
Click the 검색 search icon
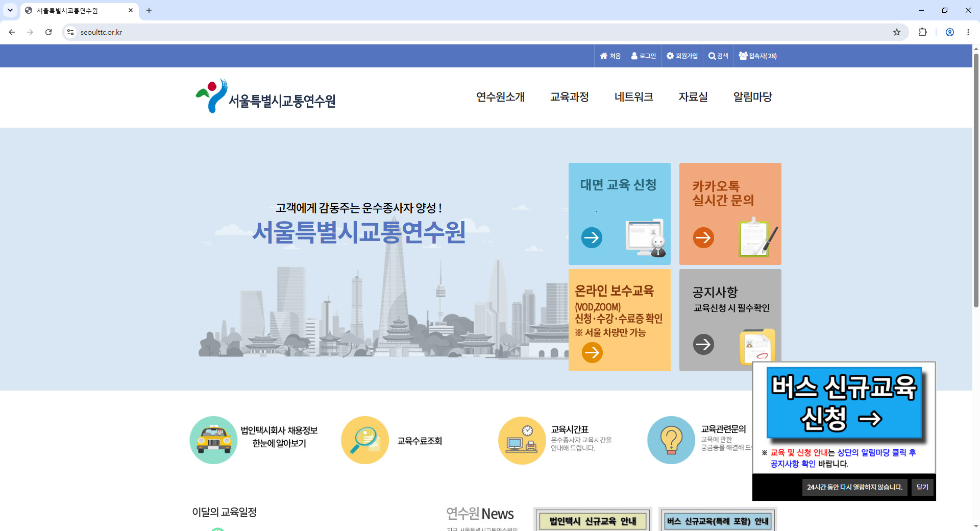click(712, 56)
